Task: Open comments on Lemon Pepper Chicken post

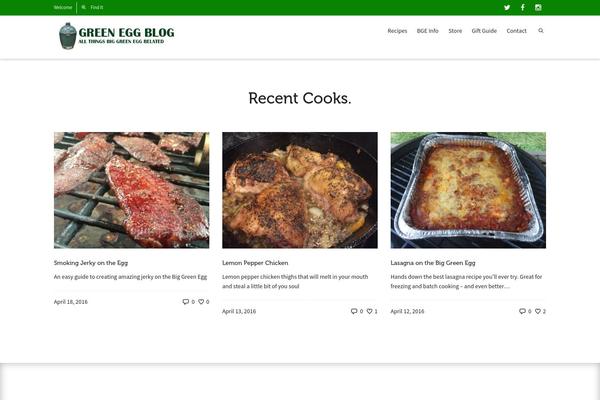Action: tap(354, 311)
